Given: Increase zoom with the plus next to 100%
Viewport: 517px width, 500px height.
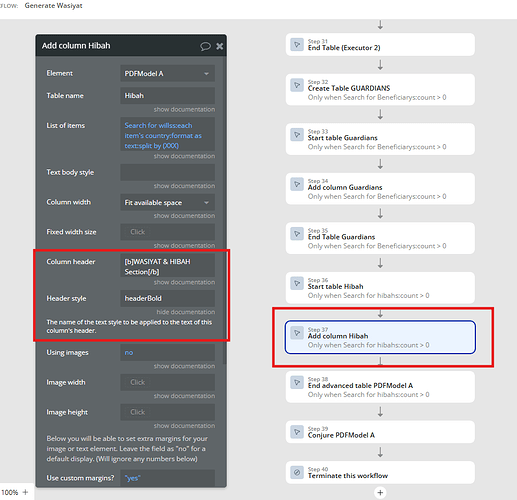Looking at the screenshot, I should (25, 492).
